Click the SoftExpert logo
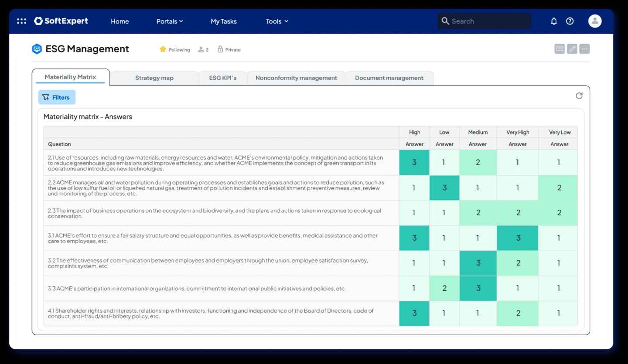This screenshot has width=628, height=364. (61, 21)
